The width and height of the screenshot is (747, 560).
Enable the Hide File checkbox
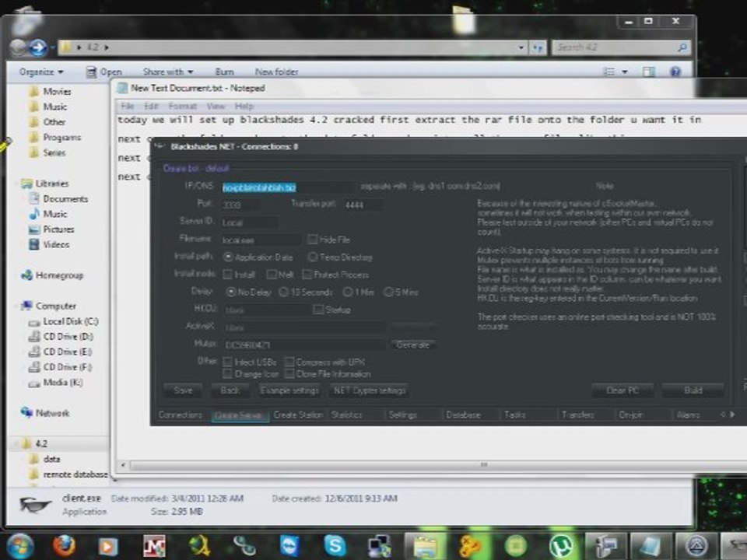coord(313,240)
